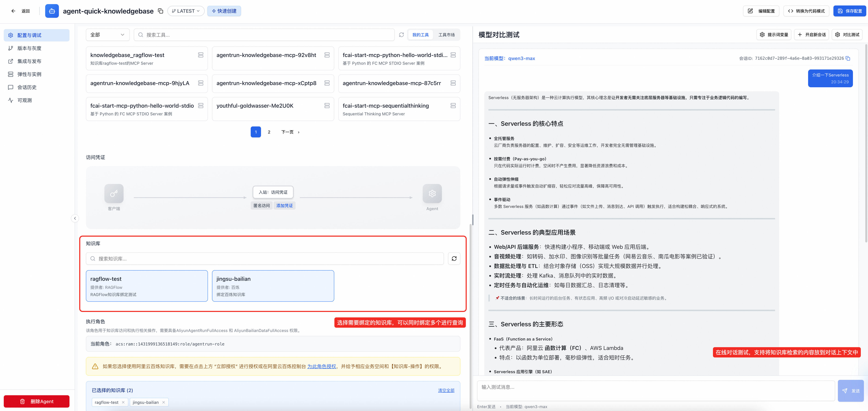Collapse the left sidebar with chevron
Image resolution: width=868 pixels, height=411 pixels.
pos(75,218)
